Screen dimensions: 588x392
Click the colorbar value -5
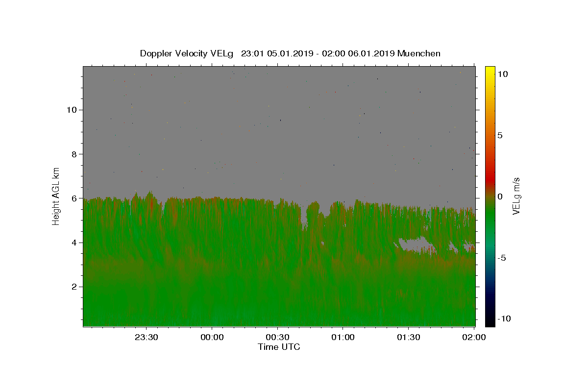tap(502, 258)
